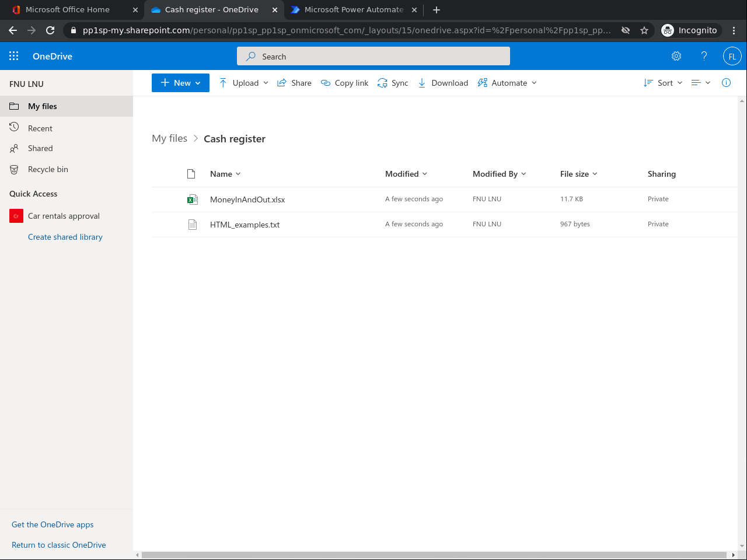The width and height of the screenshot is (747, 560).
Task: Switch to the Microsoft Office Home tab
Action: click(x=68, y=9)
